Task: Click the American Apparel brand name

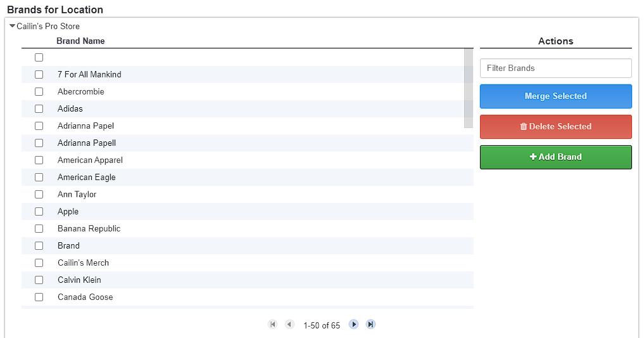Action: click(90, 160)
